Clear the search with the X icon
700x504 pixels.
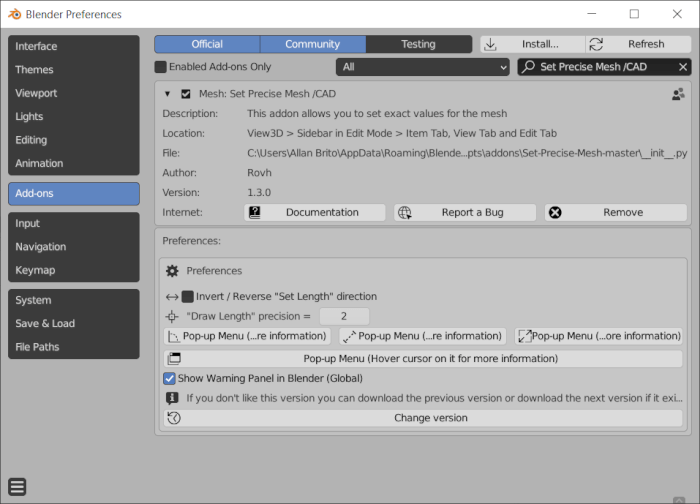point(683,67)
